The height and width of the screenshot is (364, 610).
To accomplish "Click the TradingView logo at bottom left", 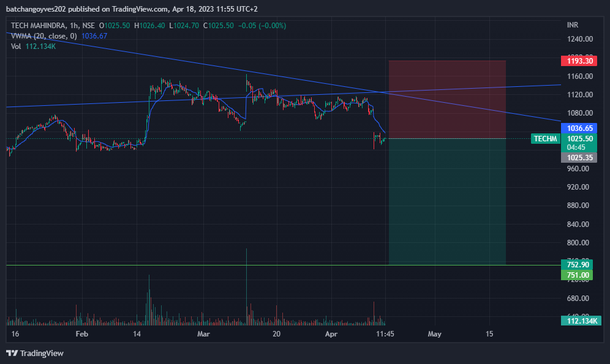I will point(35,353).
